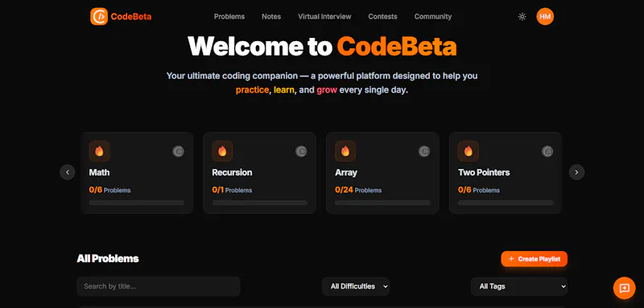Focus the Search by title field
The width and height of the screenshot is (644, 308).
(159, 286)
